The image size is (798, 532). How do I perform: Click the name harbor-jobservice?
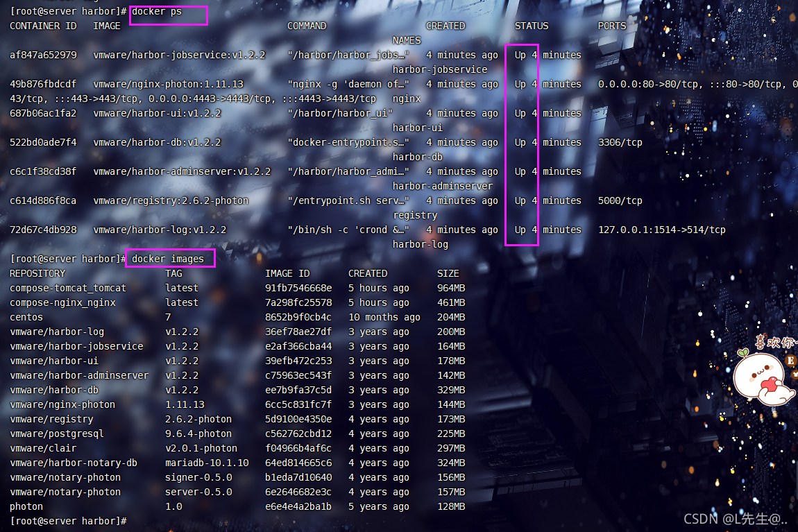440,69
